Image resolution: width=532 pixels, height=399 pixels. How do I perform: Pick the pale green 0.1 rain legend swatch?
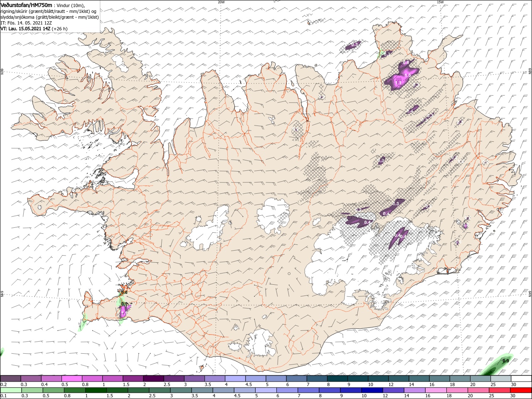click(10, 390)
